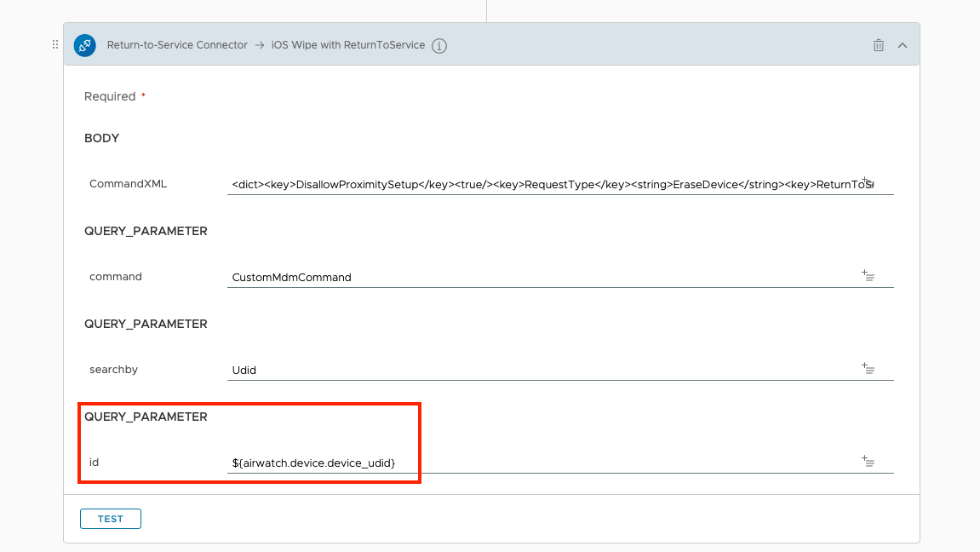Open variable picker for the CommandXML field
This screenshot has width=980, height=552.
(x=868, y=182)
